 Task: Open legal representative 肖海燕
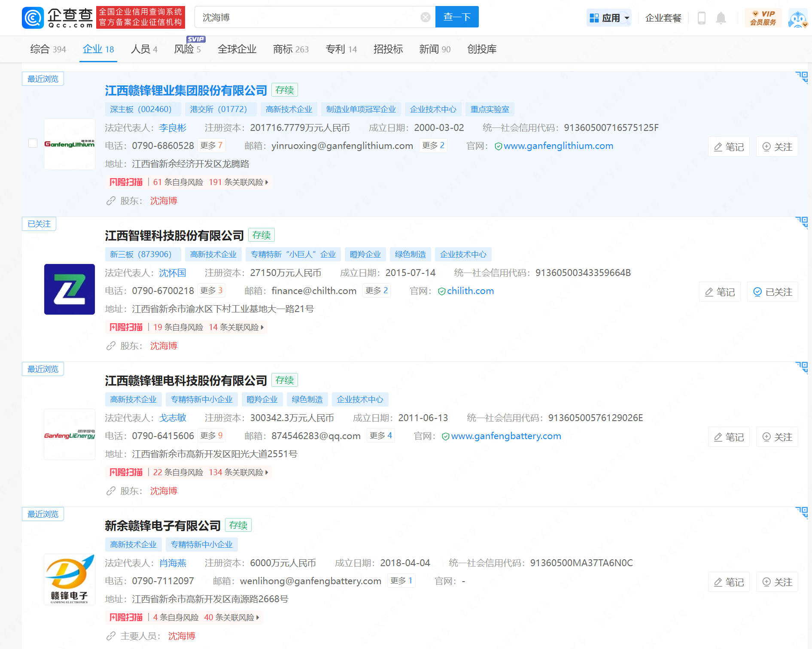click(x=173, y=563)
